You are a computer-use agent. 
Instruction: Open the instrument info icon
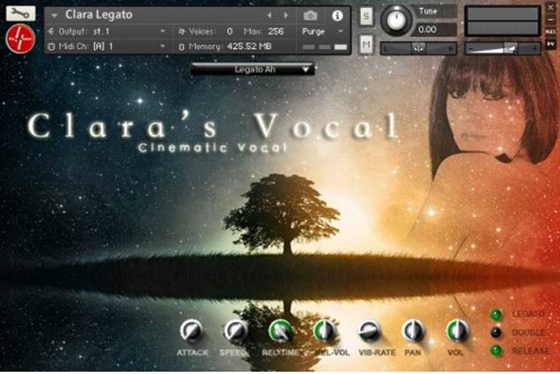(337, 15)
